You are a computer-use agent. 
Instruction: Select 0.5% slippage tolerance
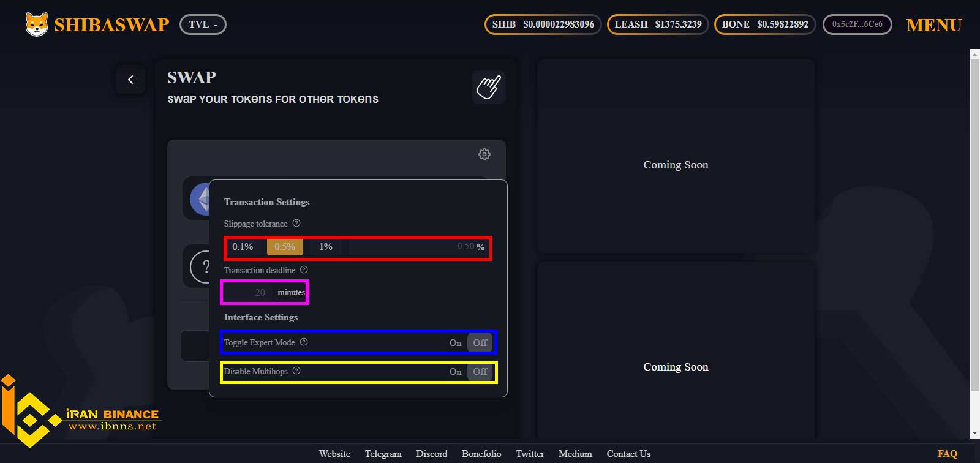(285, 247)
